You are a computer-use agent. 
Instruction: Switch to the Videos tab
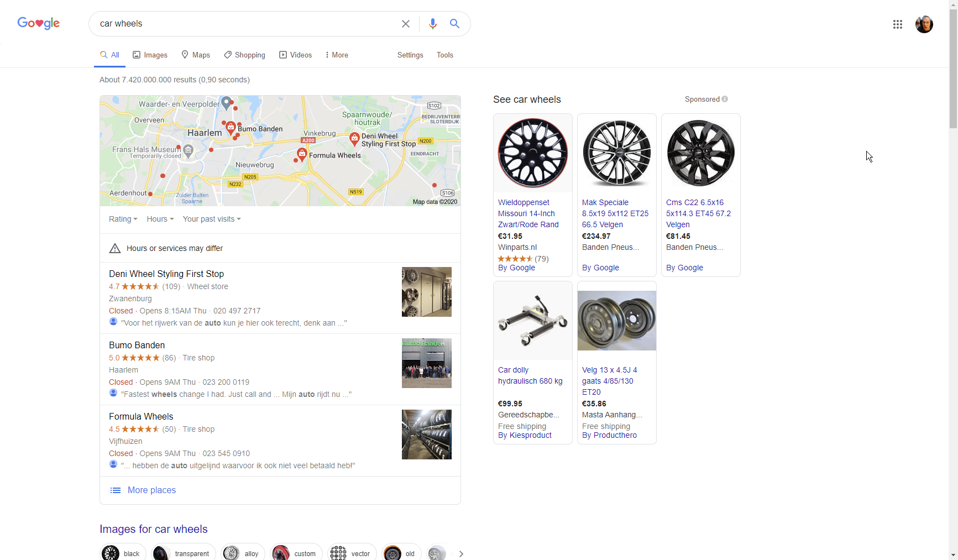[x=295, y=55]
